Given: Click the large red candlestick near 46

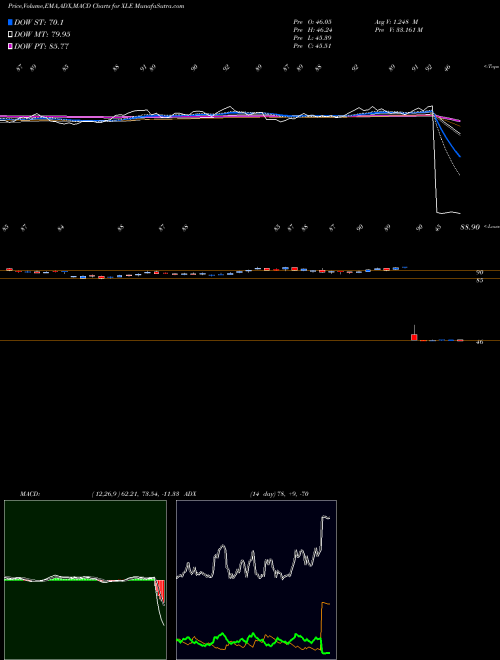Looking at the screenshot, I should (x=414, y=337).
